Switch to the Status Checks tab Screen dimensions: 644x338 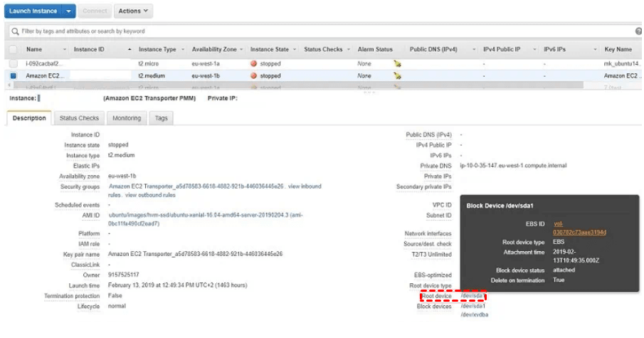tap(79, 118)
